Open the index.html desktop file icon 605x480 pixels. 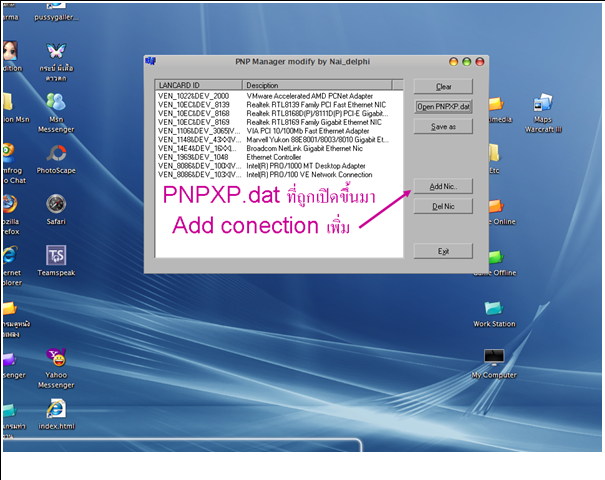56,414
